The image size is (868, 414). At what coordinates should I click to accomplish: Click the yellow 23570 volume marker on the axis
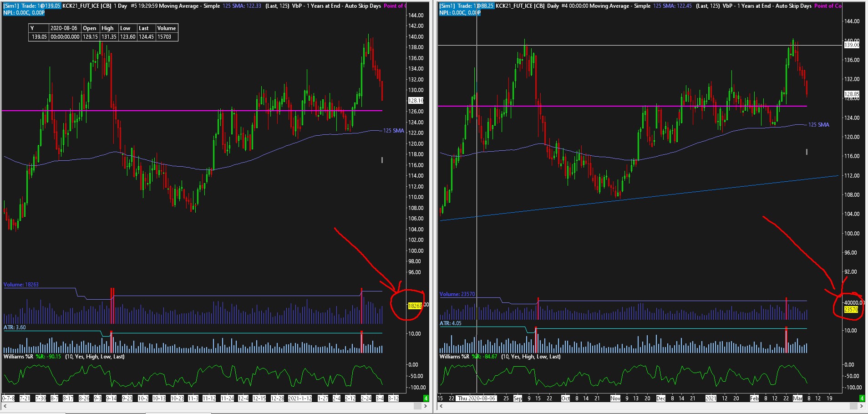click(851, 310)
